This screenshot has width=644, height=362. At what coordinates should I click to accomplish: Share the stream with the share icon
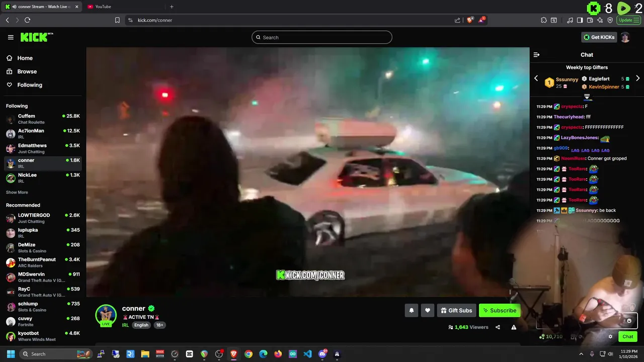498,327
